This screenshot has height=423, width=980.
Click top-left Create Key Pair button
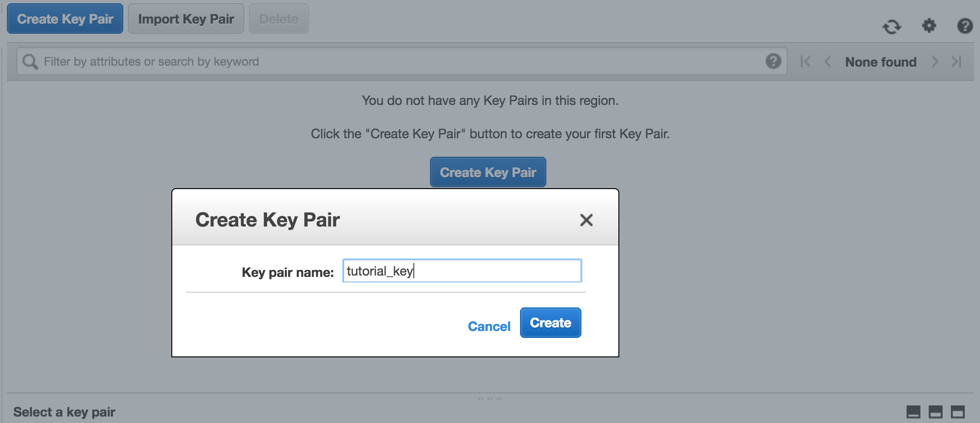(x=65, y=19)
